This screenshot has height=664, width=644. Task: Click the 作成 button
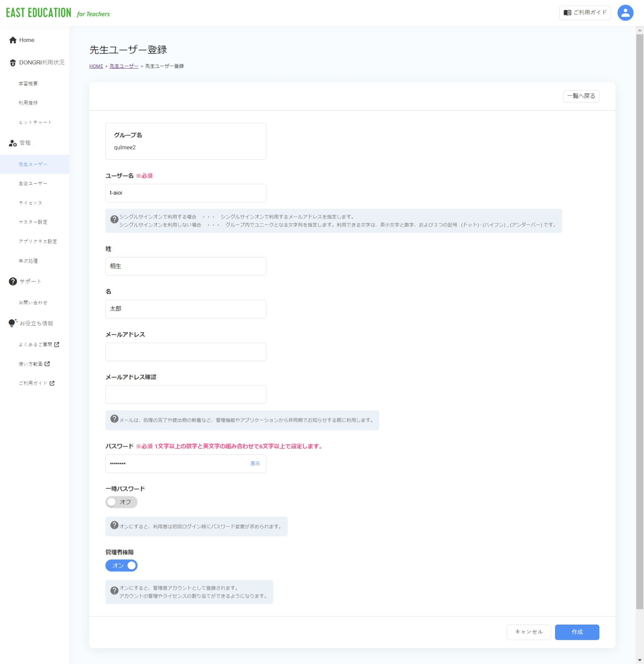pyautogui.click(x=577, y=632)
